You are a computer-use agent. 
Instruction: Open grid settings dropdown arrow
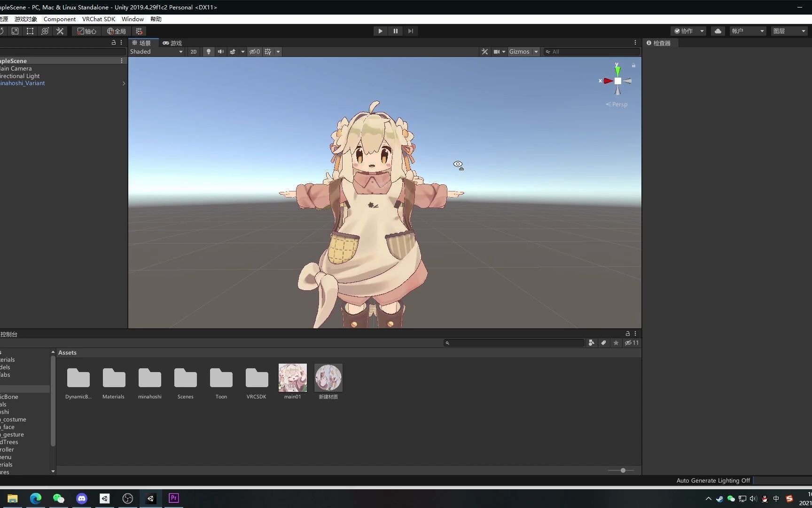point(278,52)
